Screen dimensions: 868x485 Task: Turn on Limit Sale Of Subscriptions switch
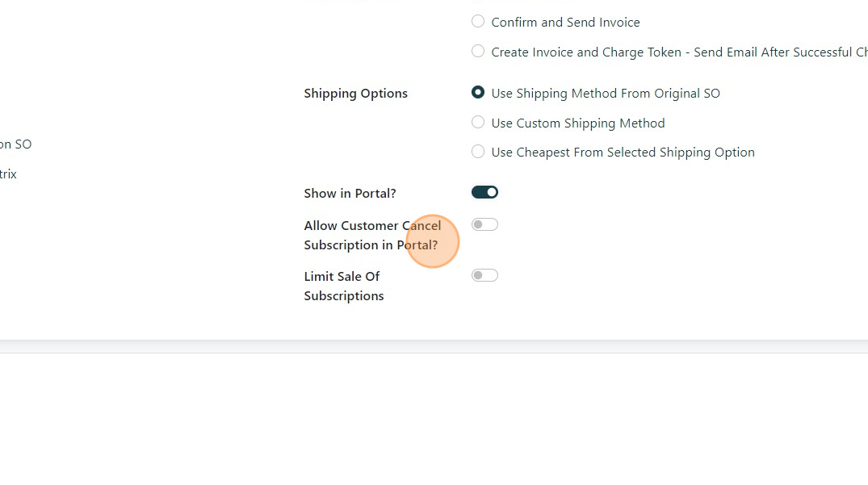coord(484,275)
